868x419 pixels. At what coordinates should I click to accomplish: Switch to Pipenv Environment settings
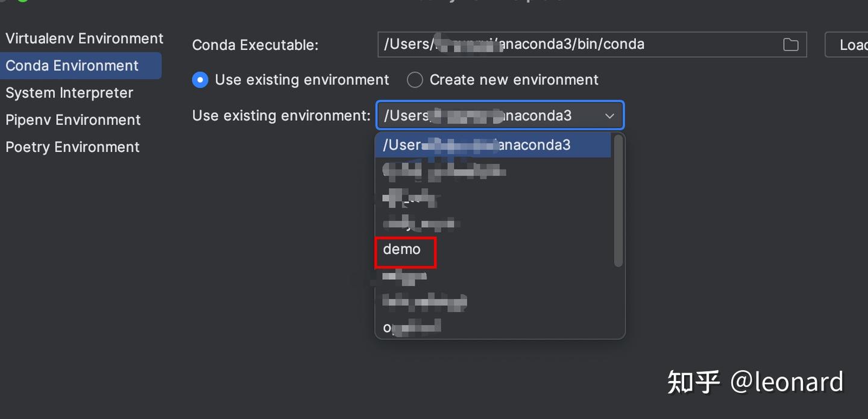(73, 120)
